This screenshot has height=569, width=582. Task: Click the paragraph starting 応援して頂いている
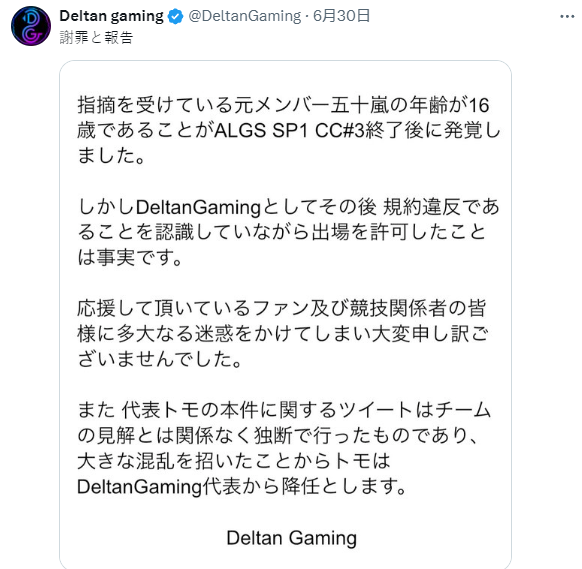pos(282,334)
